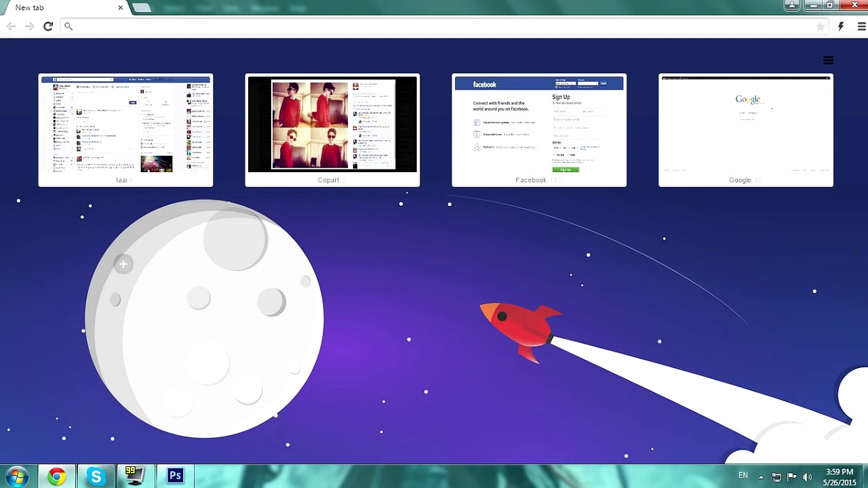
Task: Open the monitor app on the taskbar
Action: tap(135, 476)
